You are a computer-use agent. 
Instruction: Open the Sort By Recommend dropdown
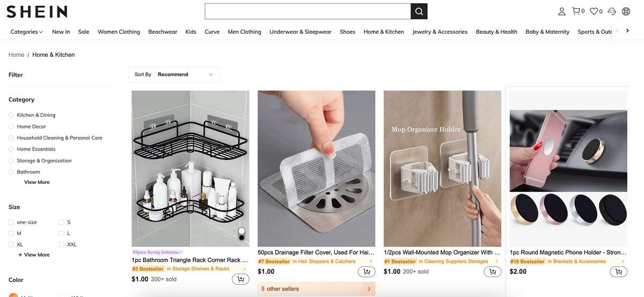pos(174,75)
